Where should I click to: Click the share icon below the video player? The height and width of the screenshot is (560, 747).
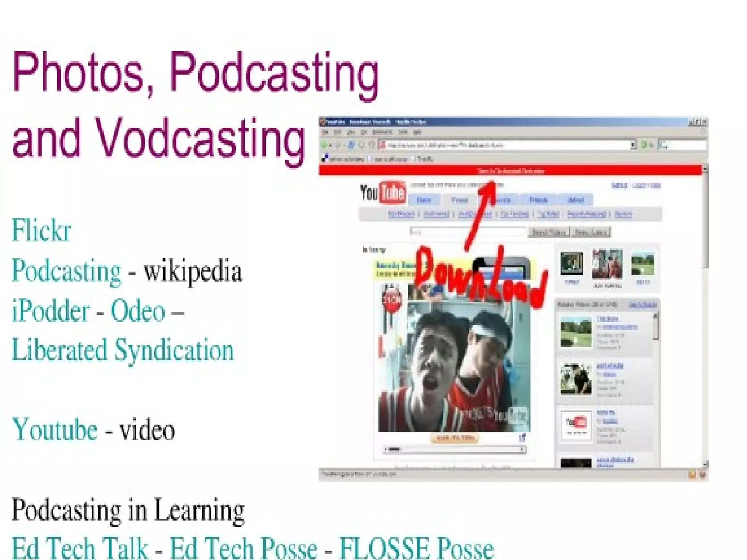522,437
